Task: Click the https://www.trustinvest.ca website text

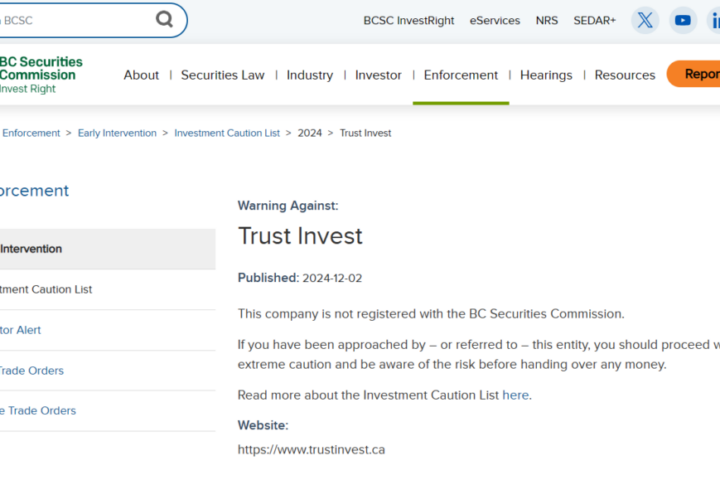Action: (x=311, y=450)
